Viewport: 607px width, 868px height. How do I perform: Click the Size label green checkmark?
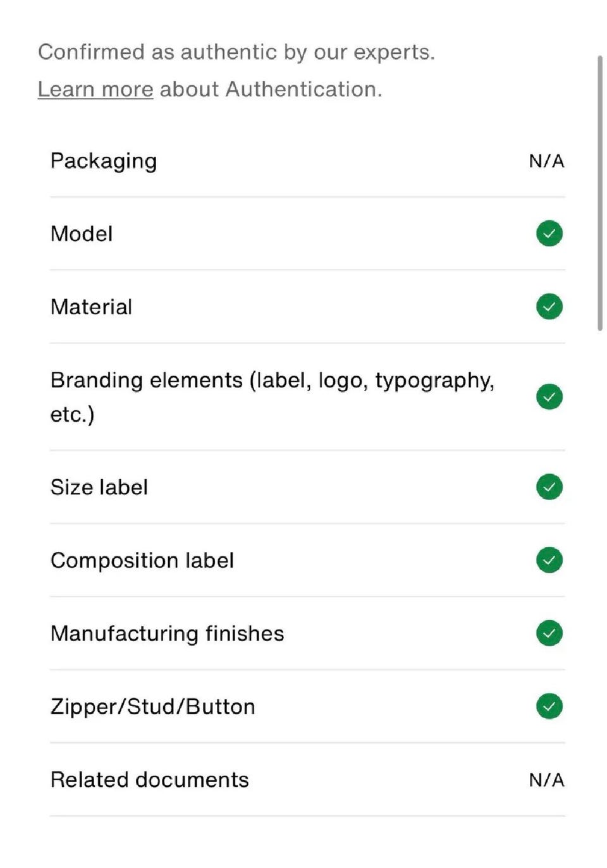click(x=549, y=487)
